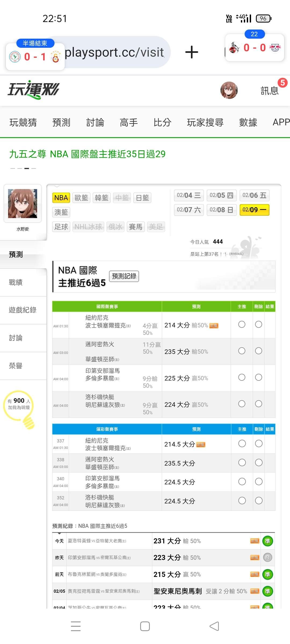Select 刪除 radio for 214.5 大分 row
This screenshot has height=644, width=290.
pyautogui.click(x=259, y=444)
